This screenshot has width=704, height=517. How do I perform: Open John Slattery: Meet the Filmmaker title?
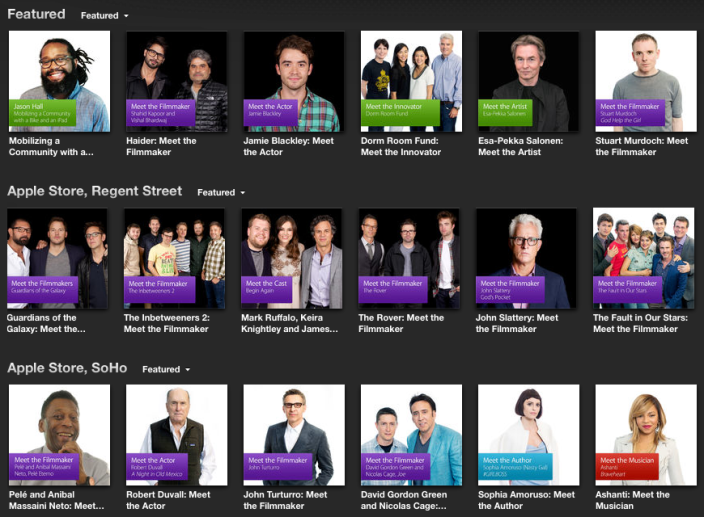point(517,323)
